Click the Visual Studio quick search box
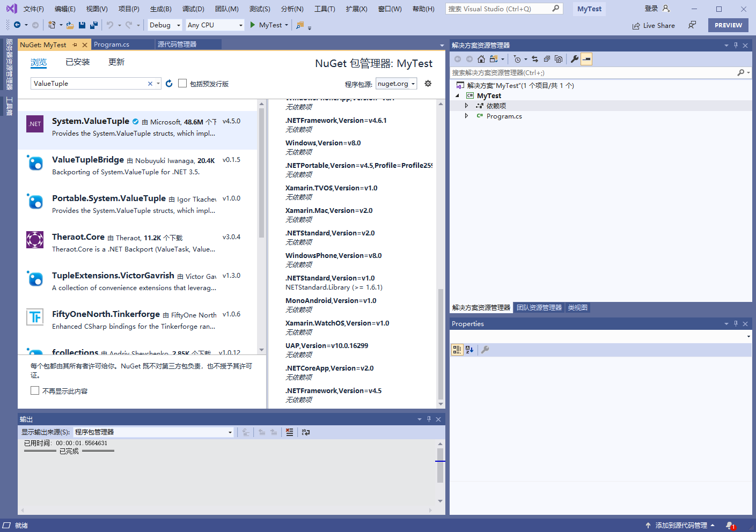The width and height of the screenshot is (756, 532). pos(504,9)
